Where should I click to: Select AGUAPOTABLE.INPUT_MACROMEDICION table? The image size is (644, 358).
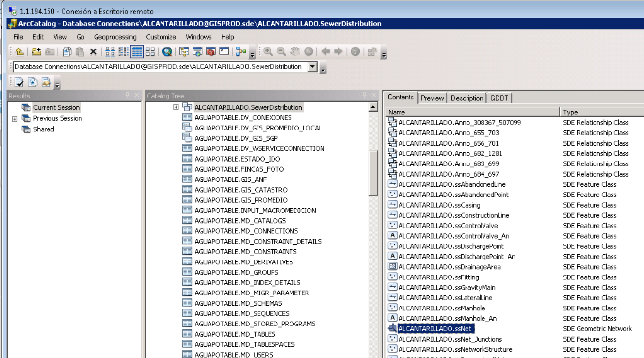coord(255,211)
